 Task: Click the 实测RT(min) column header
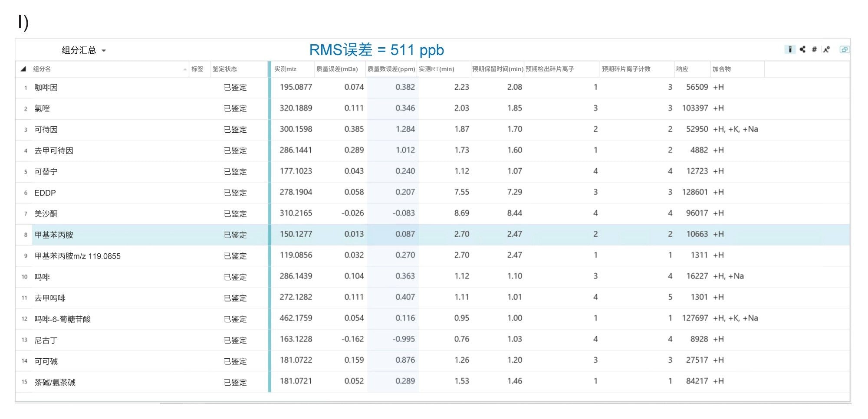coord(444,69)
